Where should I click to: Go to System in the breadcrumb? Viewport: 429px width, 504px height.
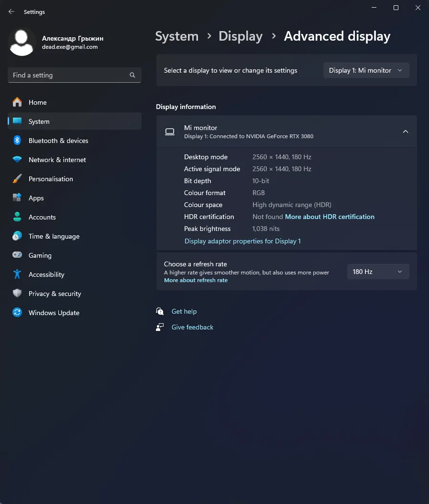(176, 36)
